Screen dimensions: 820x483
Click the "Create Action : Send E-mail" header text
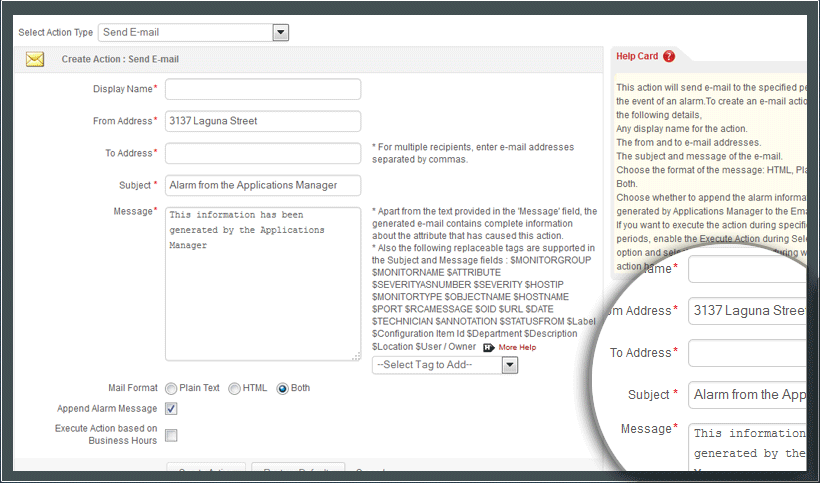pyautogui.click(x=120, y=59)
